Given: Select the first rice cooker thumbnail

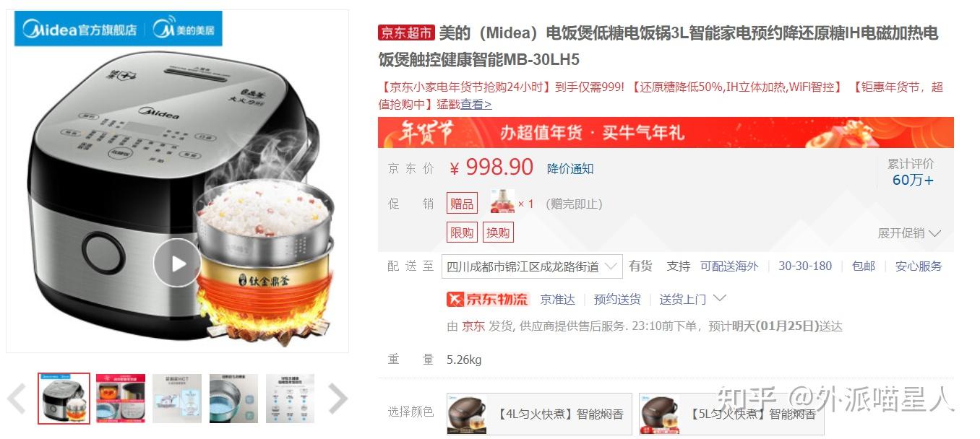Looking at the screenshot, I should [x=64, y=398].
